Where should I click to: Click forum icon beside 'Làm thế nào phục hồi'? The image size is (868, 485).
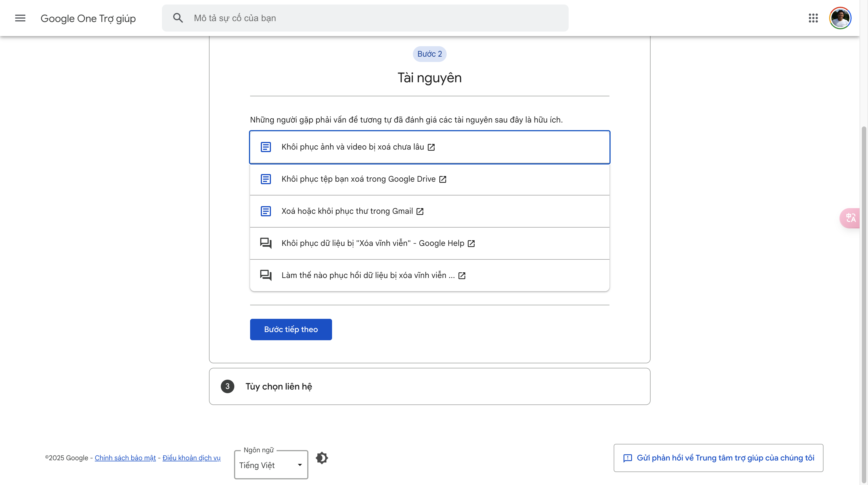pyautogui.click(x=266, y=275)
